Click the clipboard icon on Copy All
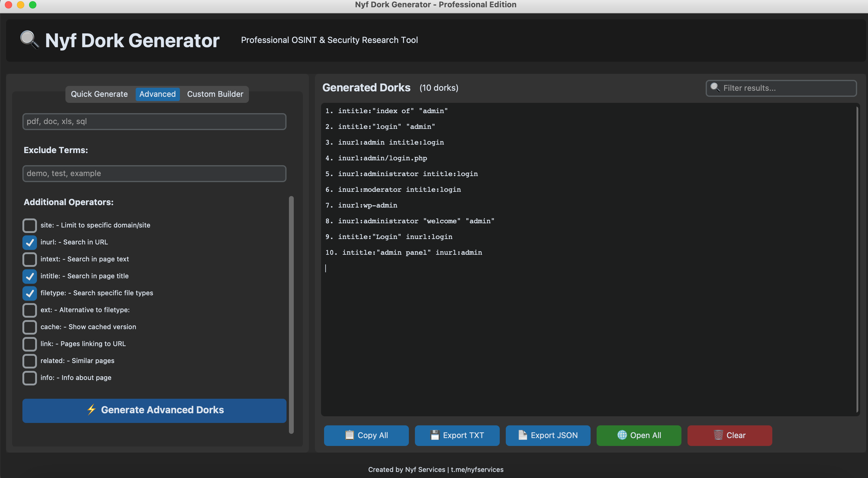The height and width of the screenshot is (478, 868). pos(350,435)
